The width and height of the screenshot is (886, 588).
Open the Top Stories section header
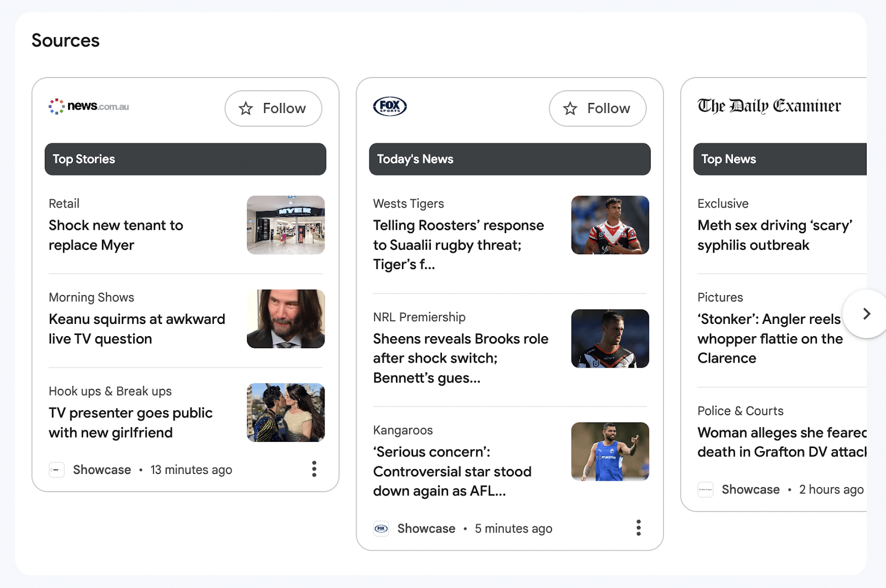tap(185, 159)
